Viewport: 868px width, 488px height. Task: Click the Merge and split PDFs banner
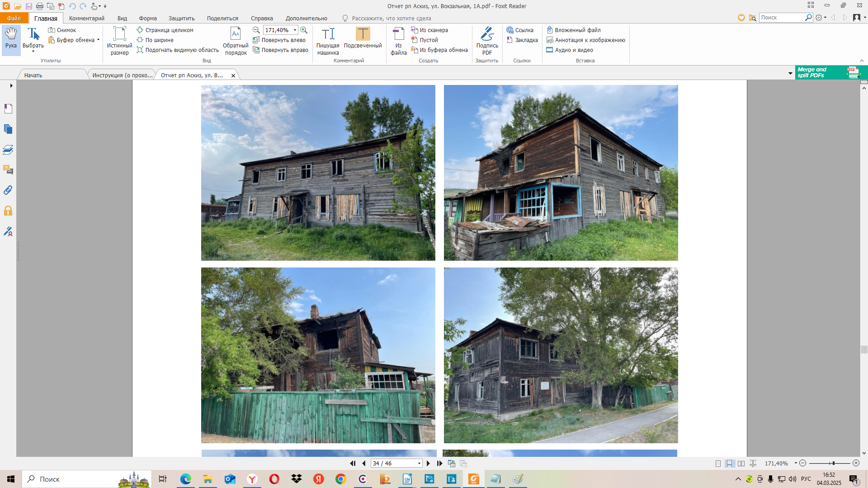(x=831, y=72)
